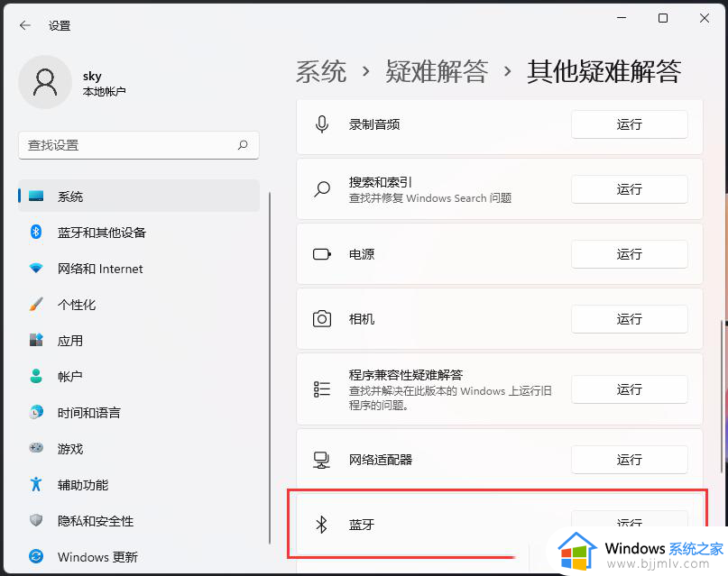Viewport: 728px width, 576px height.
Task: Run the 相机 troubleshooter
Action: pyautogui.click(x=629, y=319)
